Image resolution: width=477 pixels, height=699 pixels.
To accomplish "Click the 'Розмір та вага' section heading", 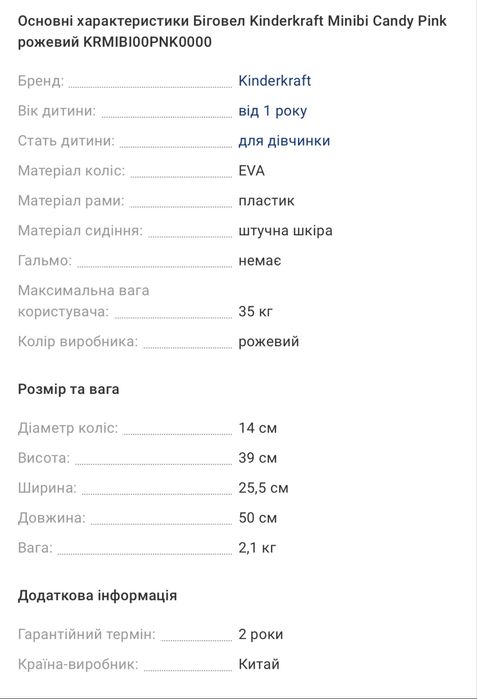I will click(x=69, y=389).
